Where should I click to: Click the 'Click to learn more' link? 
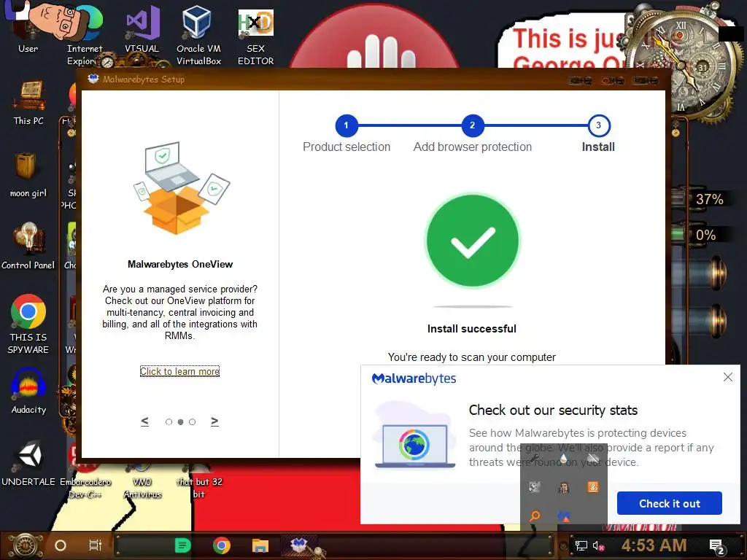coord(179,371)
